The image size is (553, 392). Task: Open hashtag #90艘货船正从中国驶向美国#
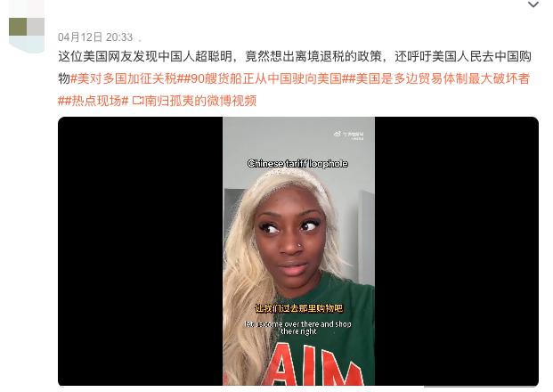[263, 78]
